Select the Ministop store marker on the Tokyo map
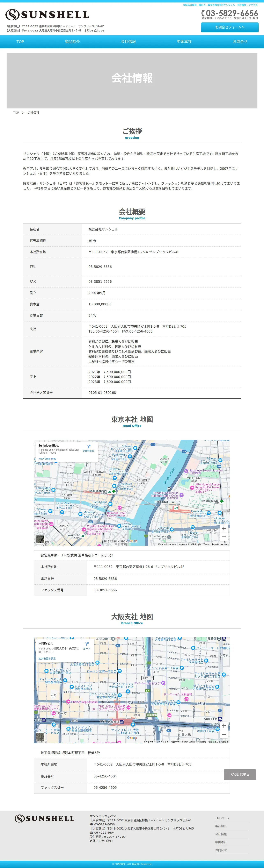264x868 pixels. (80, 514)
